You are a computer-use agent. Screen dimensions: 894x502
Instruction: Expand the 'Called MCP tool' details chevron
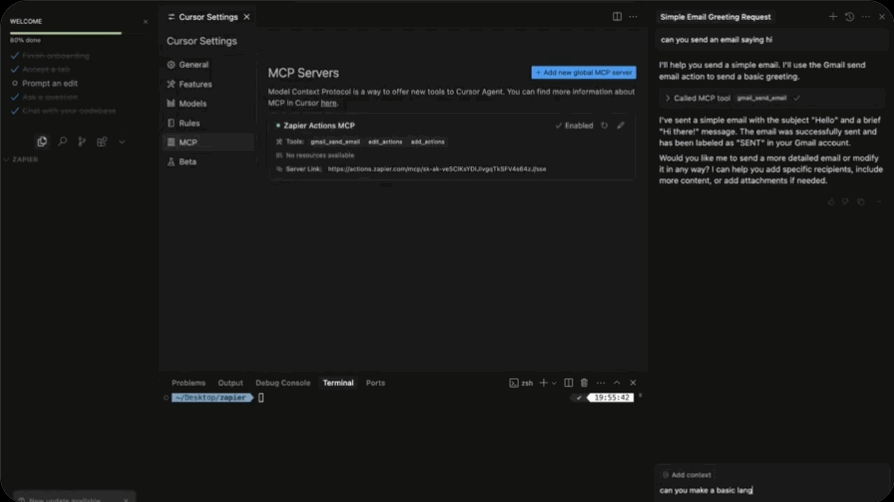click(x=668, y=99)
